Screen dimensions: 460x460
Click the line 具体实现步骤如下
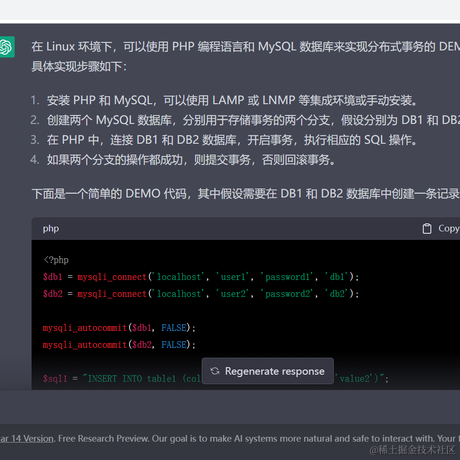(79, 67)
